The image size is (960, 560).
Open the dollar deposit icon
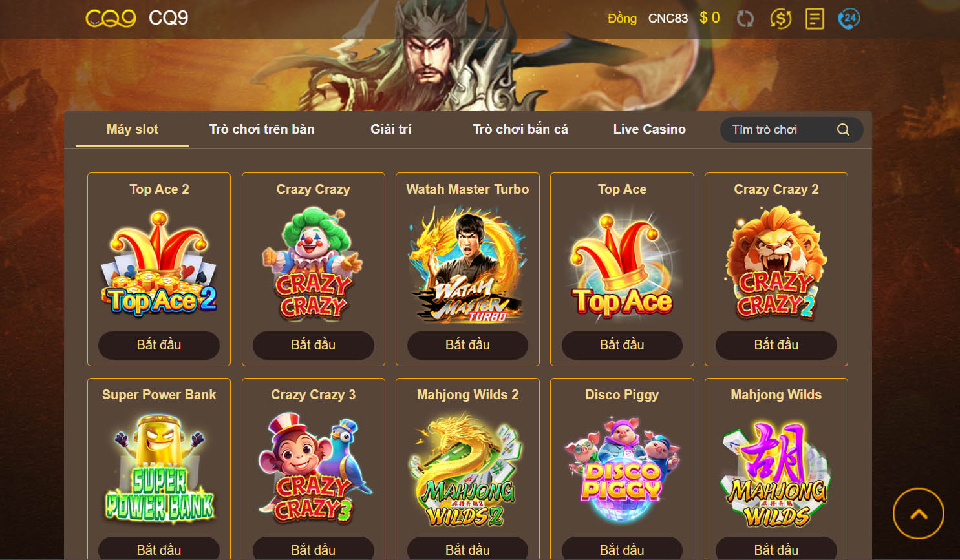[780, 19]
